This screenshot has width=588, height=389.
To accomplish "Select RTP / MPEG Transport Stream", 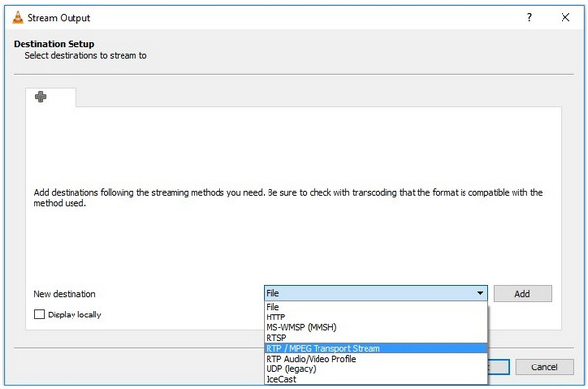I will (x=375, y=348).
